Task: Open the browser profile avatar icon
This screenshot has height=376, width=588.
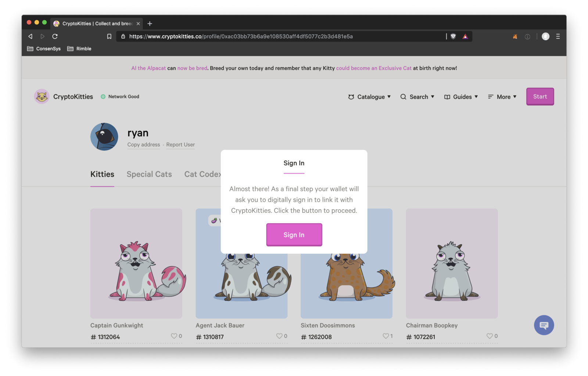Action: point(545,36)
